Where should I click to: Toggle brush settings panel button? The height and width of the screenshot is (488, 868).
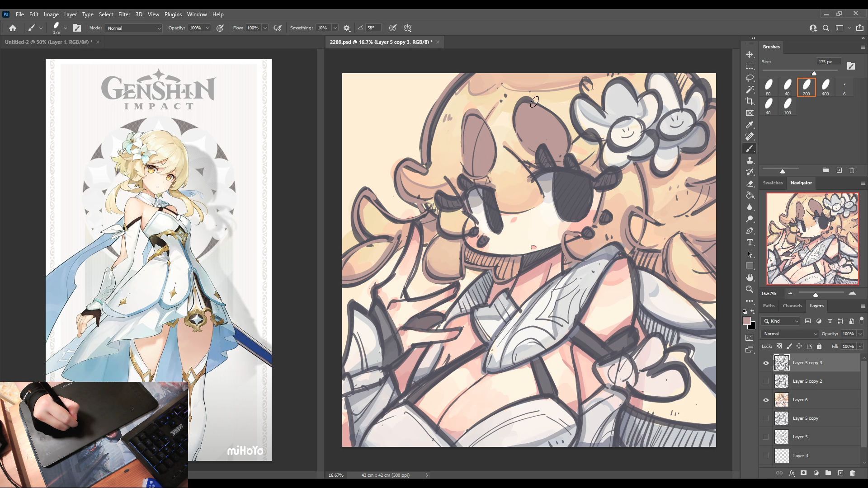point(77,28)
